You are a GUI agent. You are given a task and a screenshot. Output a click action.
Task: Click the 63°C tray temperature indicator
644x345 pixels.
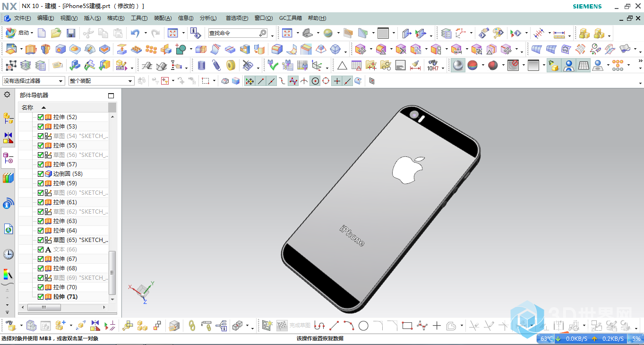[x=546, y=338]
